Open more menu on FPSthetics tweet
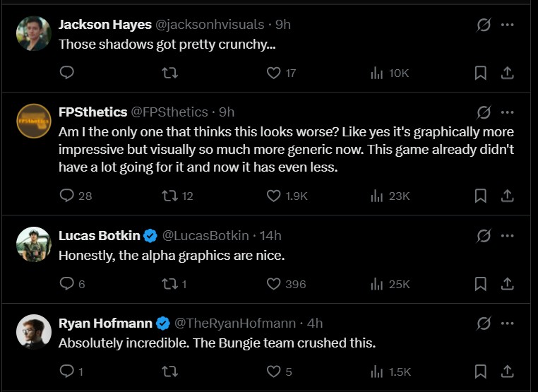538x392 pixels. click(507, 112)
